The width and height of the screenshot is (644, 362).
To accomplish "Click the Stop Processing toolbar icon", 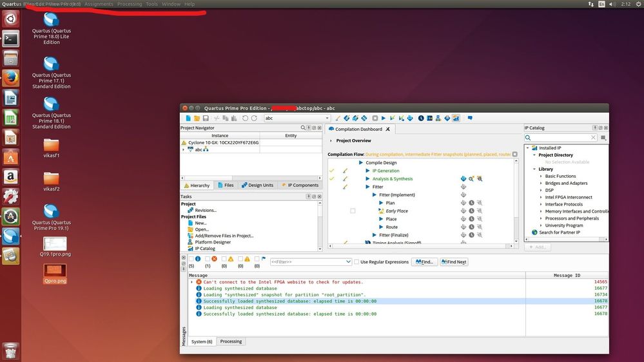I will coord(375,119).
